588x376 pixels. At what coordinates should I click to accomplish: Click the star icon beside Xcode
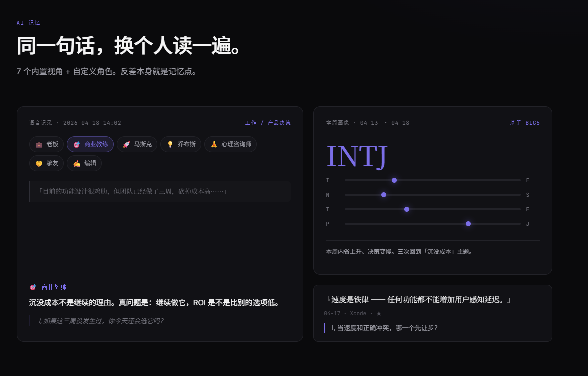[x=379, y=313]
